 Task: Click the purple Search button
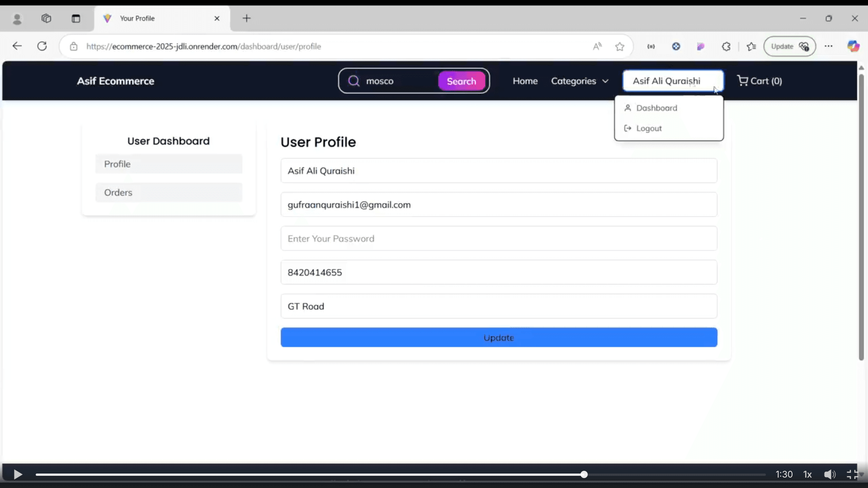[462, 81]
